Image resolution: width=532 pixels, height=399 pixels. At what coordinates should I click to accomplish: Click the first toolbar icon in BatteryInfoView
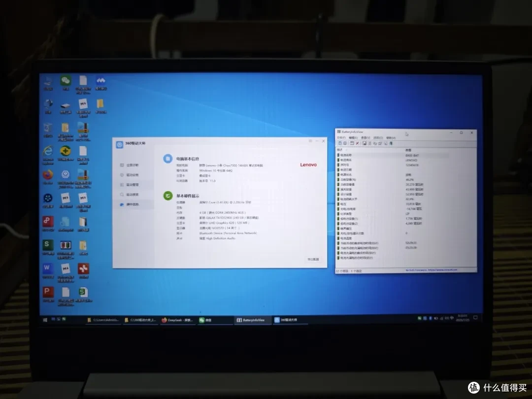pyautogui.click(x=339, y=143)
